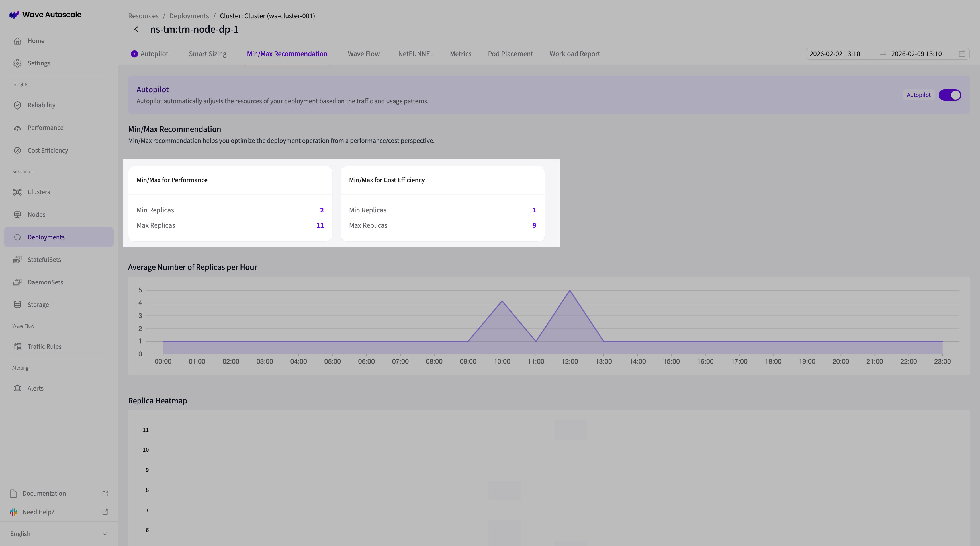
Task: Open Clusters in the sidebar
Action: (59, 192)
